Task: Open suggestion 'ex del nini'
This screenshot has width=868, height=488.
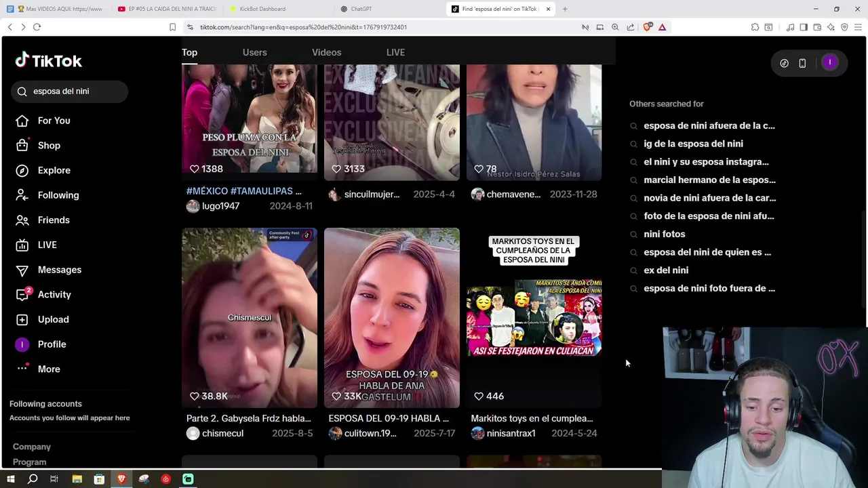Action: [x=666, y=270]
